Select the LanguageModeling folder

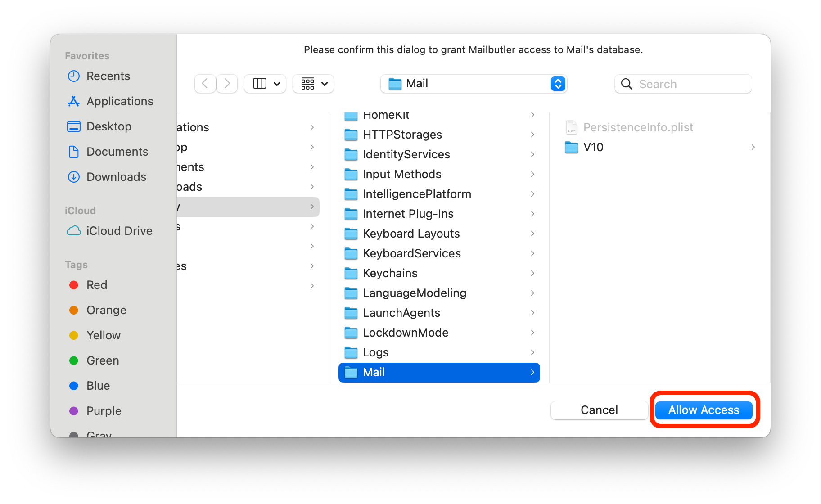pos(439,293)
